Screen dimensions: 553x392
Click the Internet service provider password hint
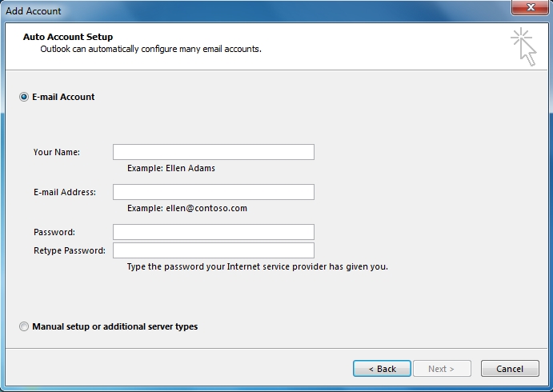pos(258,266)
